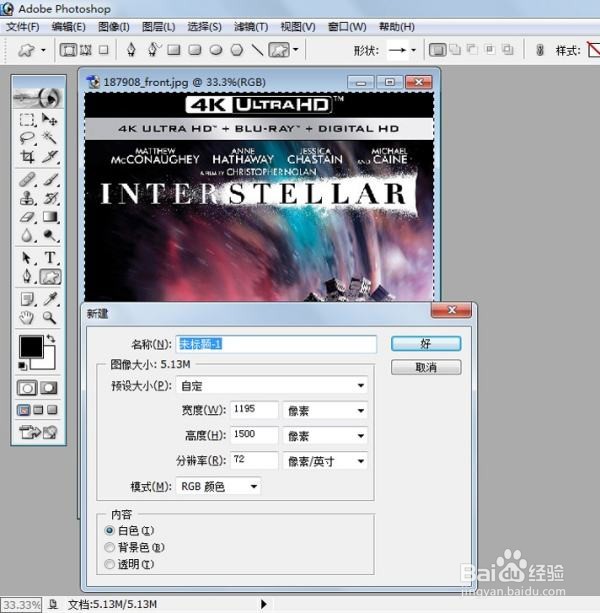Swap foreground and background colors

coord(50,339)
